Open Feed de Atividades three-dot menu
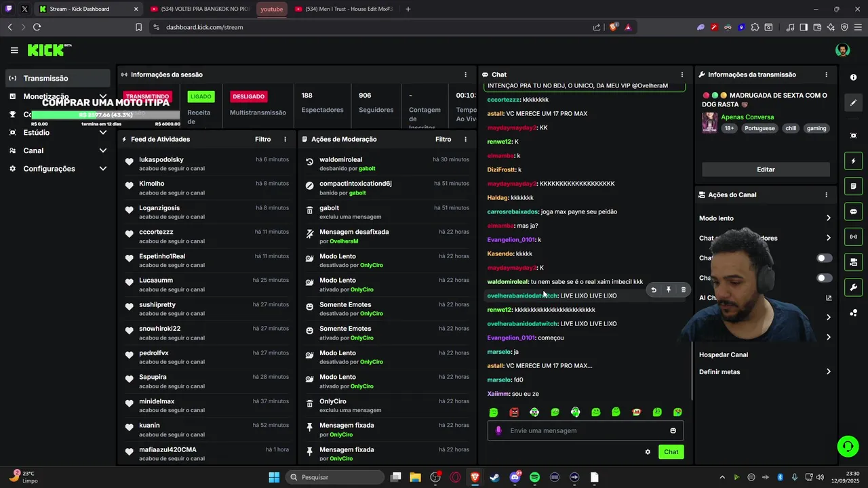868x488 pixels. point(285,139)
